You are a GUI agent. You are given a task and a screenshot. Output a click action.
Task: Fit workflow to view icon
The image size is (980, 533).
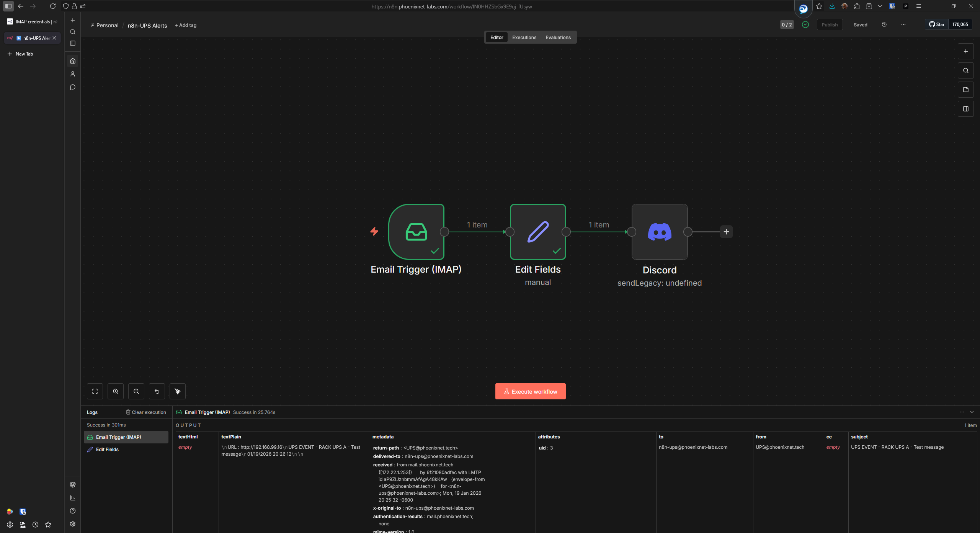pos(95,391)
